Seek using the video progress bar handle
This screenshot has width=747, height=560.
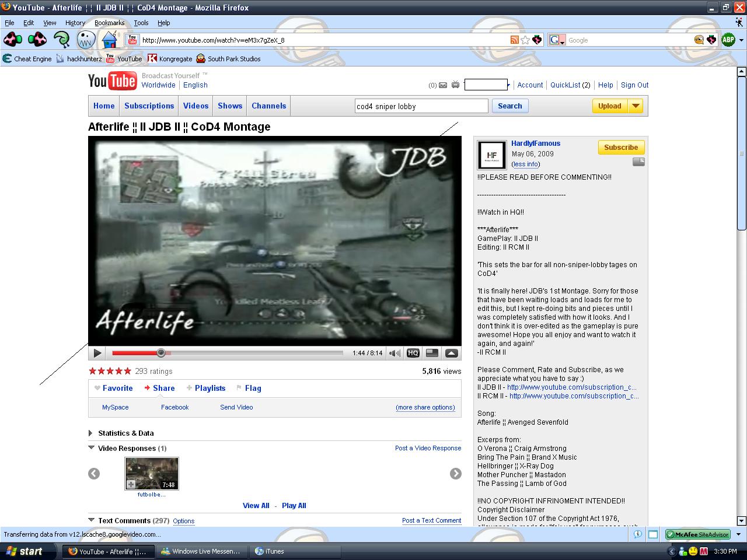161,353
